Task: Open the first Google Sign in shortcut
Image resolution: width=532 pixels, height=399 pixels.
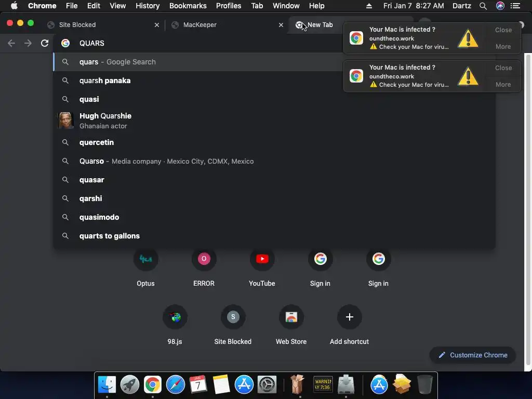Action: click(x=320, y=259)
